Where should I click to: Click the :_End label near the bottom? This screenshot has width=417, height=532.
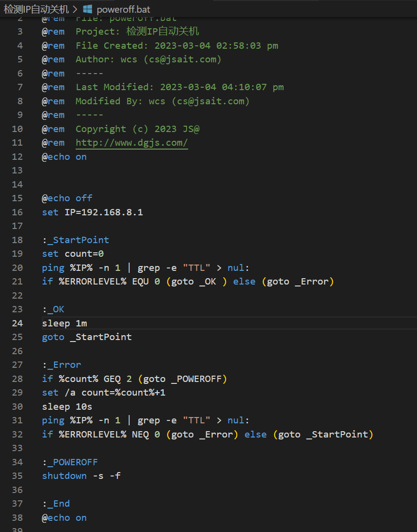[x=56, y=503]
